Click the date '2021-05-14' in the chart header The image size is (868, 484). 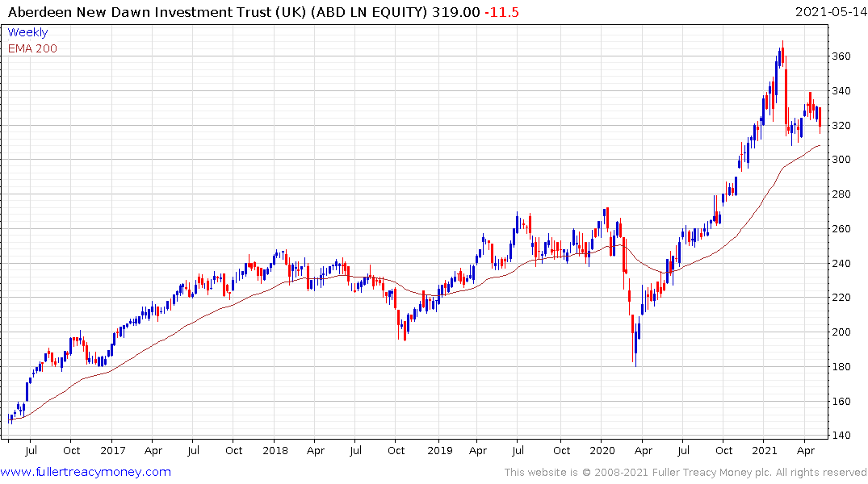(x=830, y=12)
